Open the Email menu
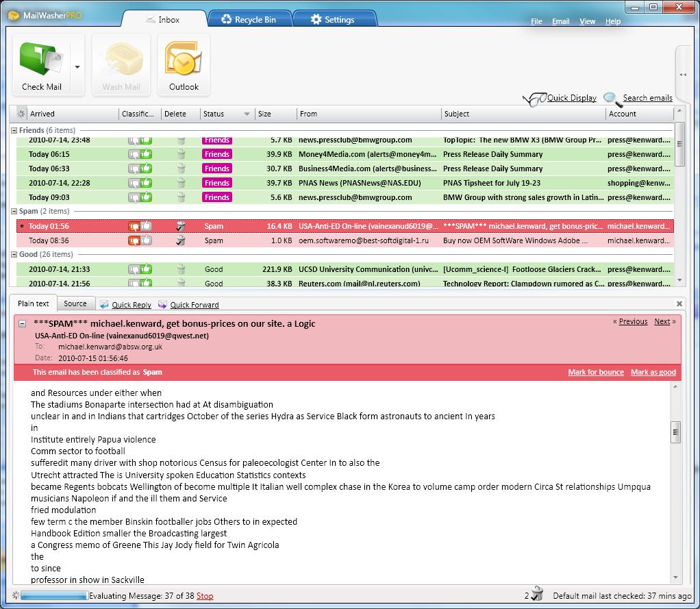The width and height of the screenshot is (700, 609). pos(560,21)
